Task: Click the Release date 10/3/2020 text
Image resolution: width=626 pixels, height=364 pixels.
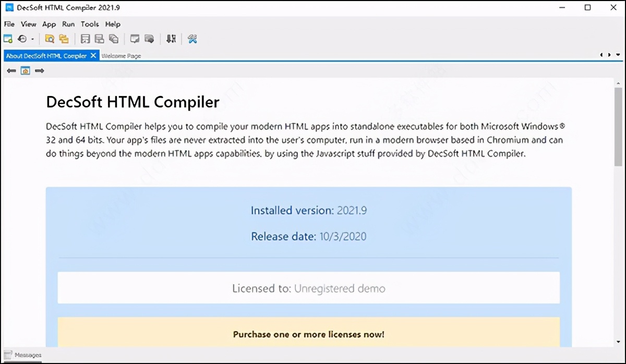Action: (x=309, y=236)
